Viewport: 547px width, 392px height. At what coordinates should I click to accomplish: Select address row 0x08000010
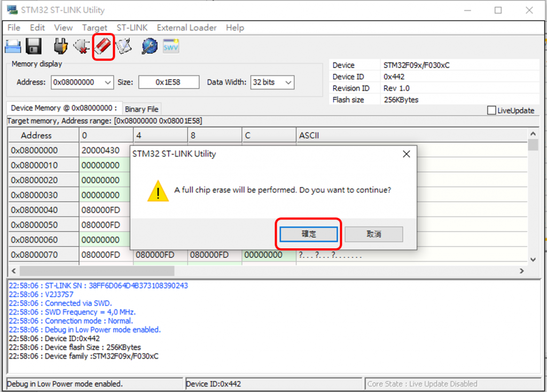point(44,166)
